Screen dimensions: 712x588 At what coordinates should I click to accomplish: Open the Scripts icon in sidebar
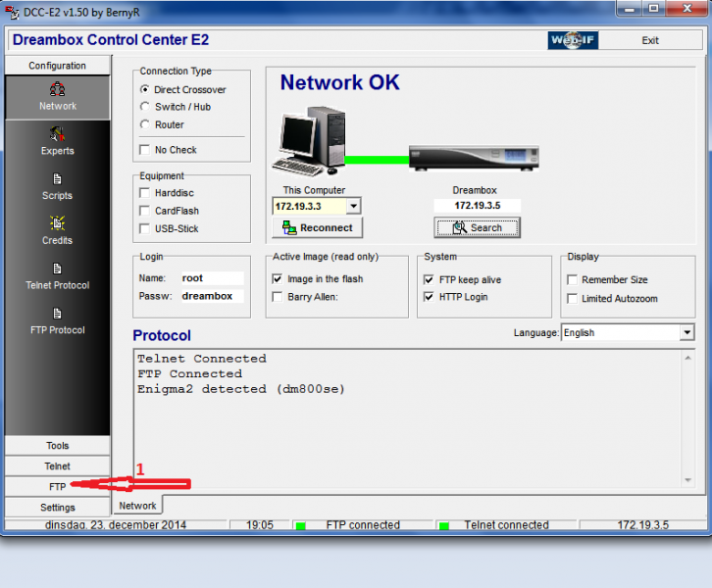[x=57, y=180]
